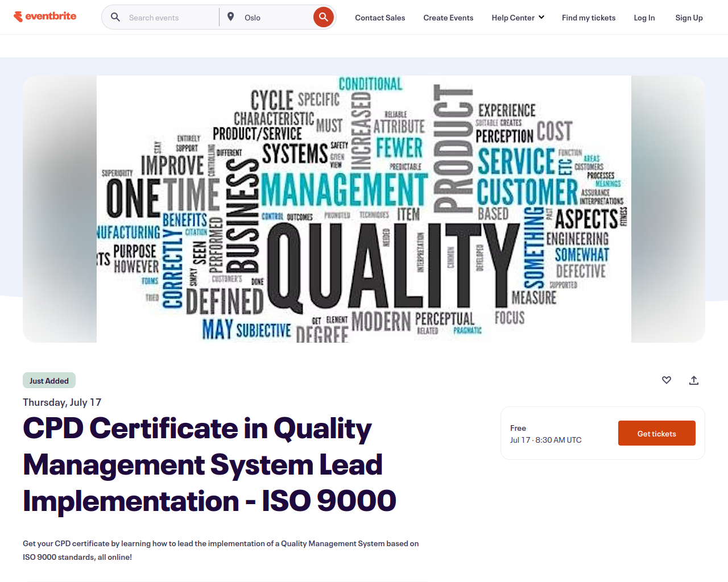Click the event summary description paragraph
The width and height of the screenshot is (728, 582).
point(221,550)
